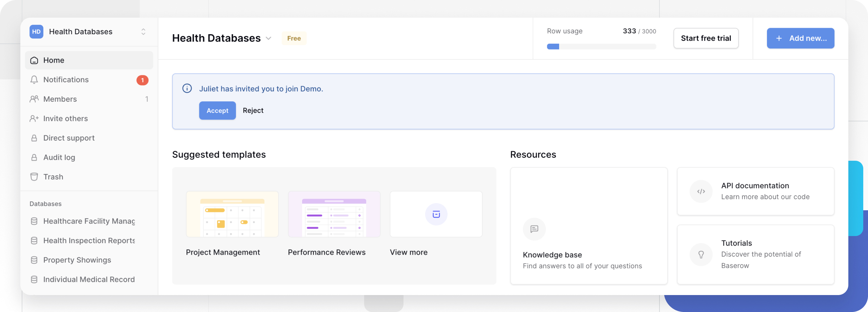Reject the Demo workspace invitation
Screen dimensions: 868x312
pyautogui.click(x=253, y=110)
